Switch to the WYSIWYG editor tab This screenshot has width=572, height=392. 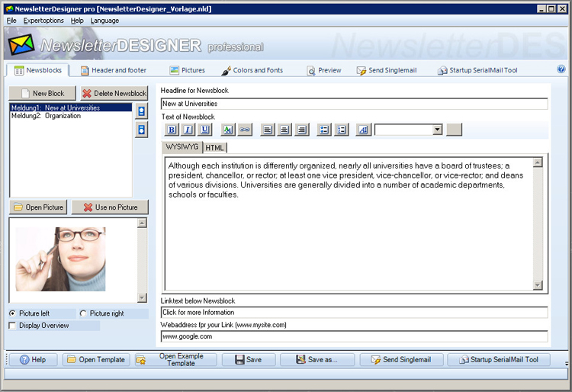182,147
